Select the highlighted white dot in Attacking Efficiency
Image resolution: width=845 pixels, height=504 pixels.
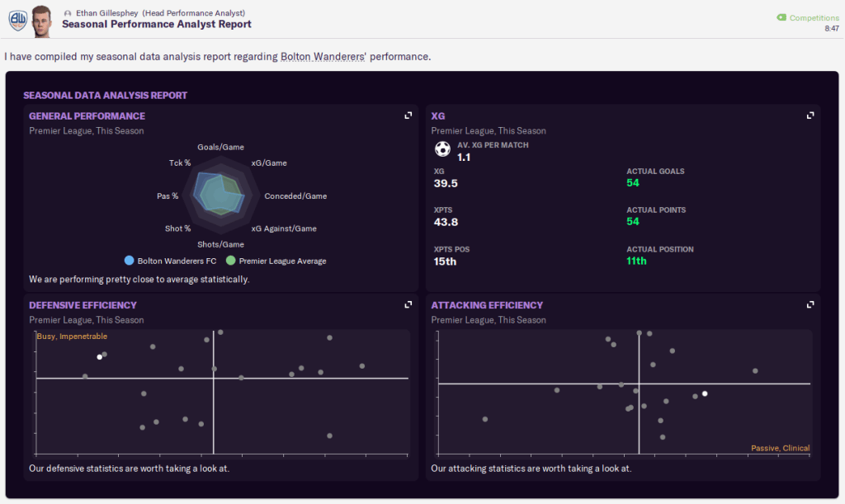[x=705, y=393]
